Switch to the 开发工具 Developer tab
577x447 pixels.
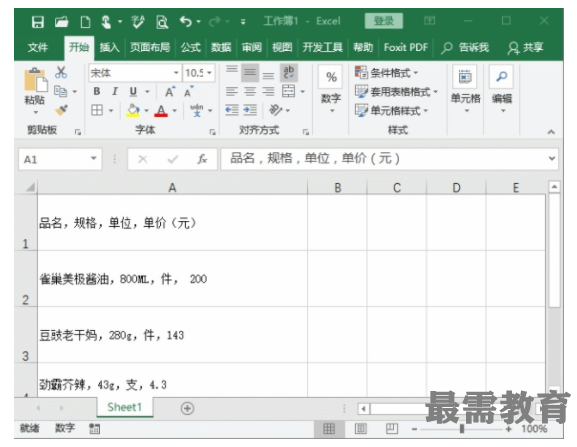coord(323,47)
